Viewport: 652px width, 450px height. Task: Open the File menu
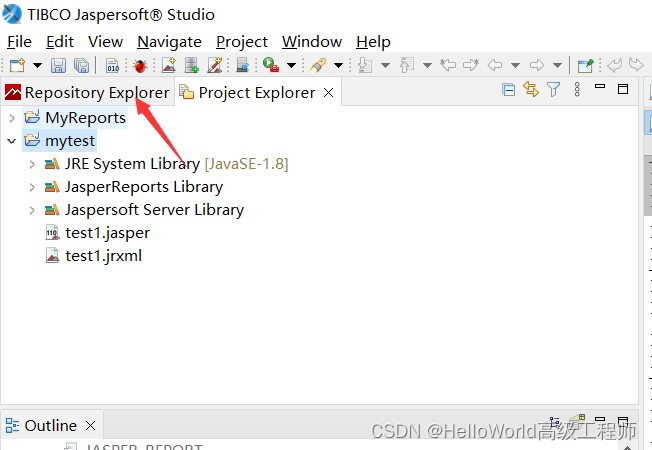coord(19,42)
